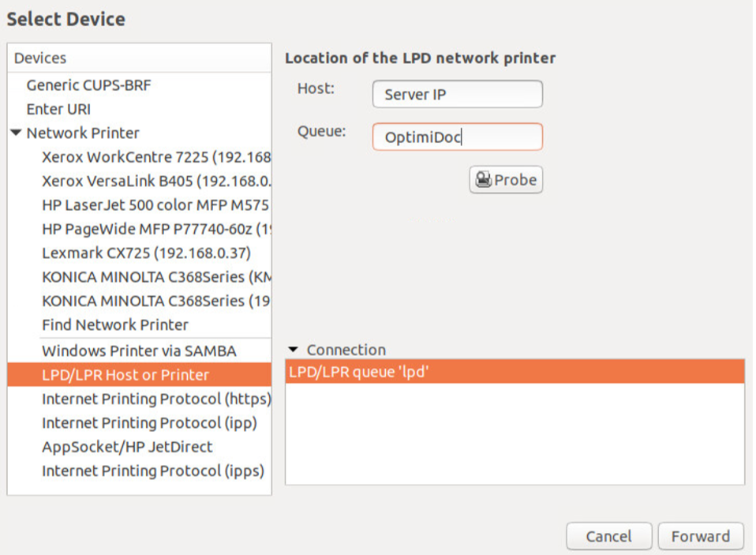Choose Xerox WorkCentre 7225 printer
Viewport: 756px width, 555px height.
click(155, 157)
